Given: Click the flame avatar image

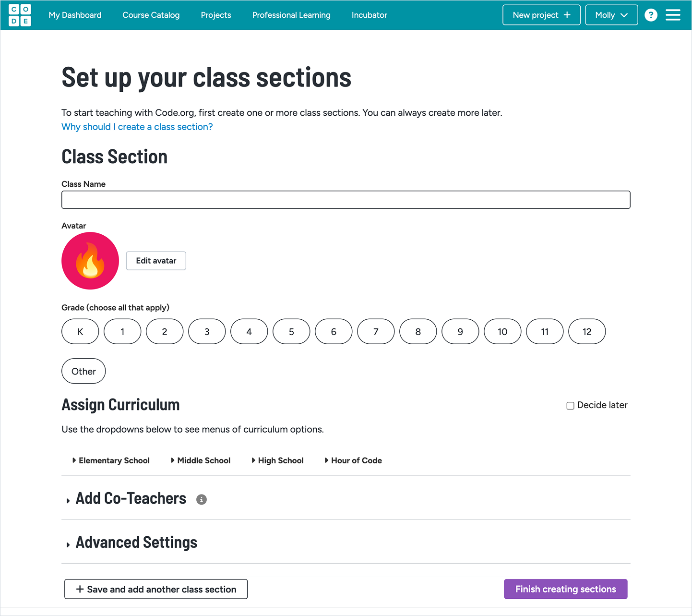Looking at the screenshot, I should (90, 261).
